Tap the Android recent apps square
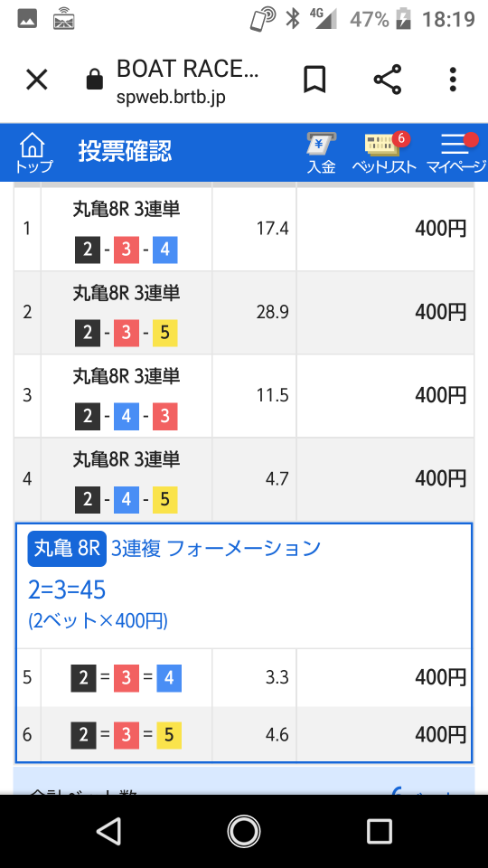 coord(379,831)
